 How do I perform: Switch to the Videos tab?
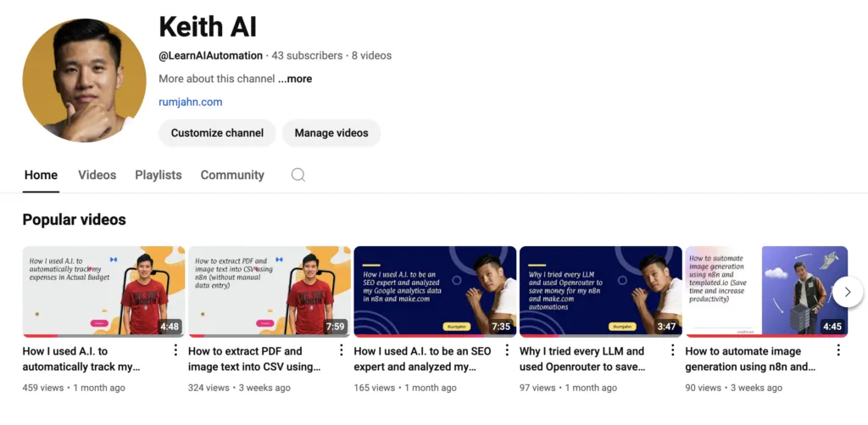click(x=97, y=175)
